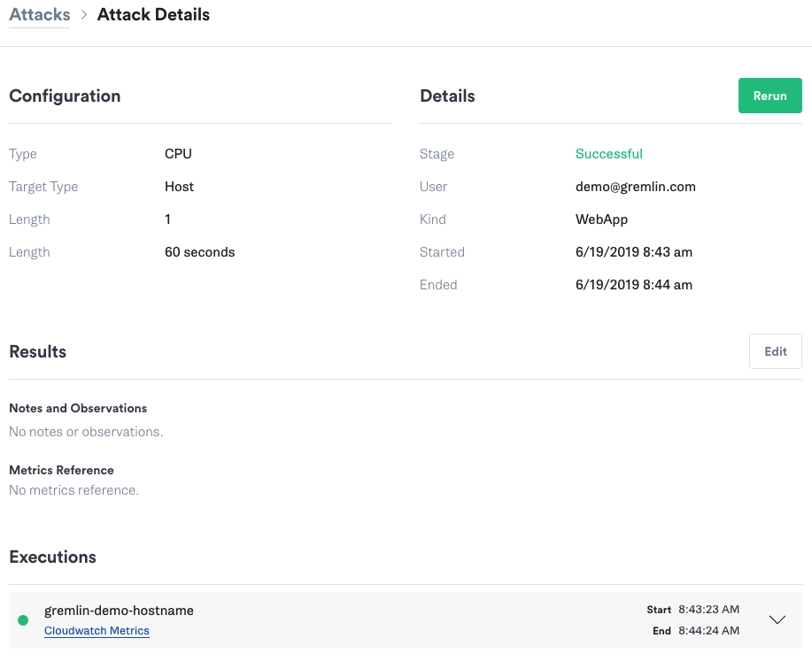Click the Rerun attack button
Image resolution: width=812 pixels, height=661 pixels.
pos(769,96)
